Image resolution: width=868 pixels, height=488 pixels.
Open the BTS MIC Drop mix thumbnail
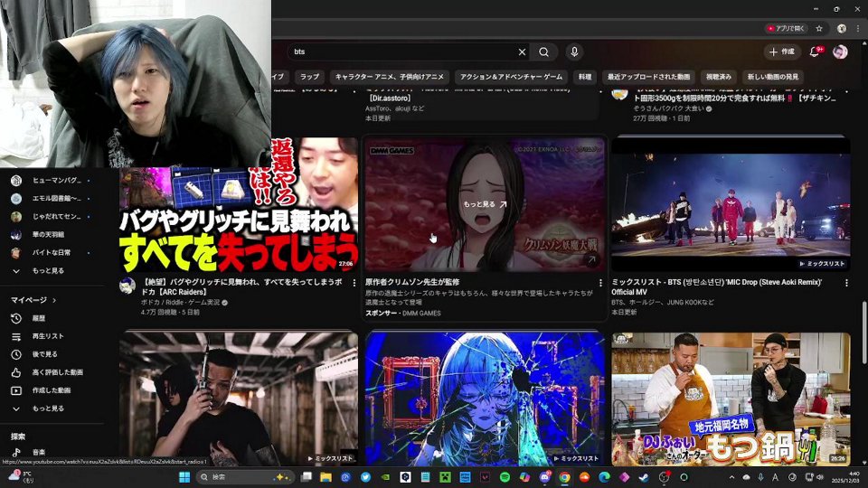tap(731, 204)
